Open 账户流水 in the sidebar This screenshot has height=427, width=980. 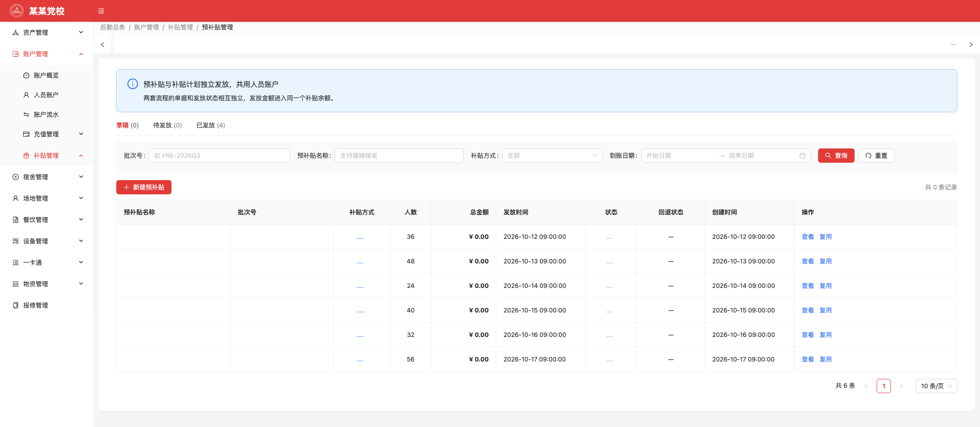point(46,115)
